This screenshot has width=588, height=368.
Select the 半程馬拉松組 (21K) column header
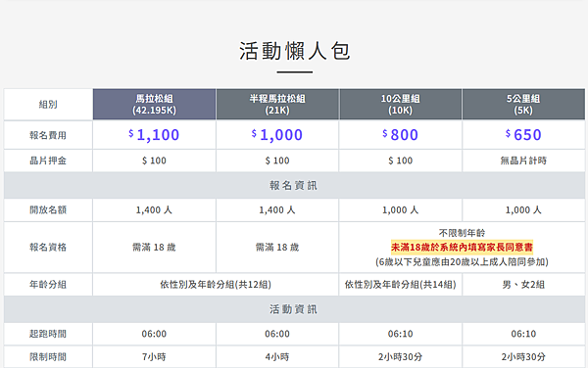(x=277, y=105)
